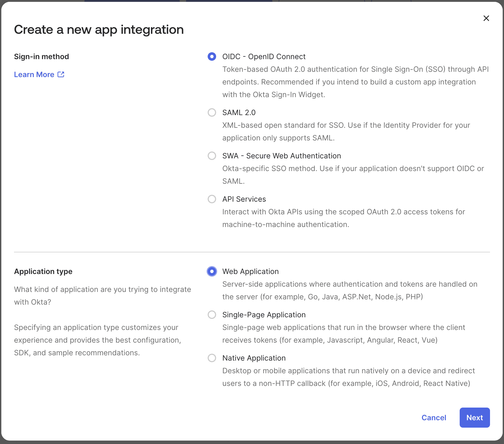Select SWA - Secure Web Authentication option

pos(212,156)
